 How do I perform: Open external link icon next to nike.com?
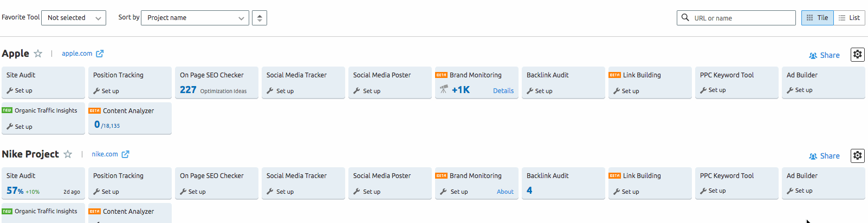tap(125, 154)
